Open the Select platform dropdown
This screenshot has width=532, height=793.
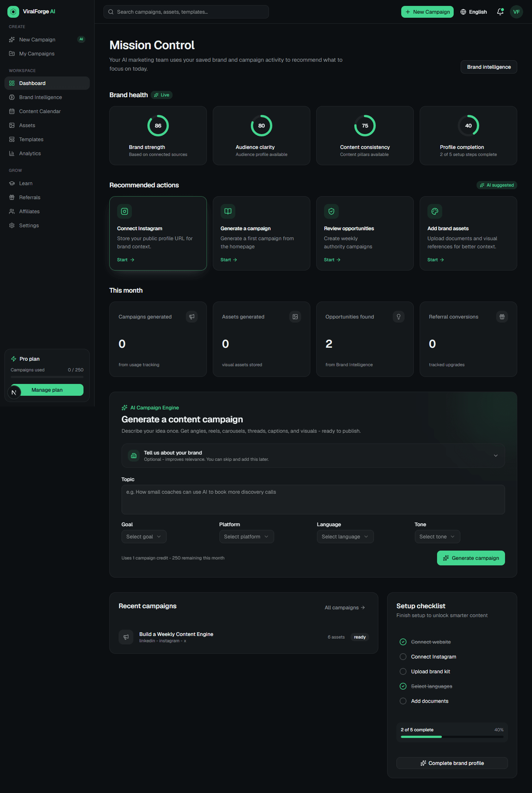pyautogui.click(x=246, y=537)
